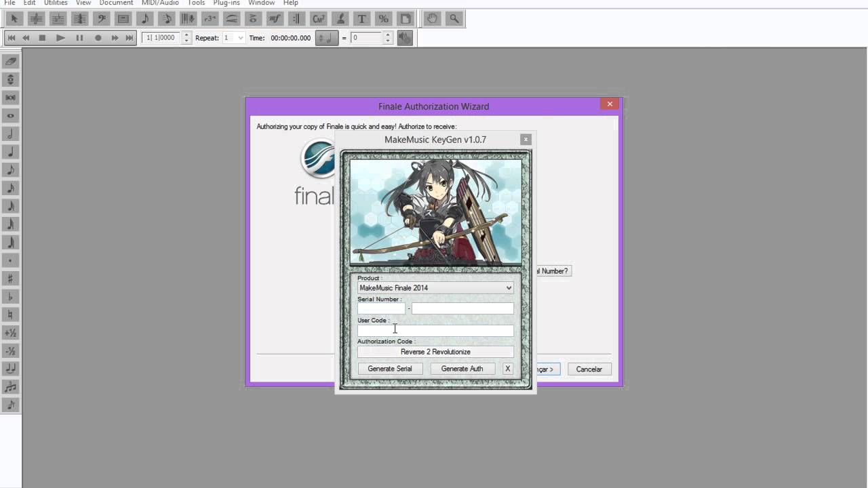Choose the half note duration
Viewport: 868px width, 488px height.
click(x=10, y=134)
